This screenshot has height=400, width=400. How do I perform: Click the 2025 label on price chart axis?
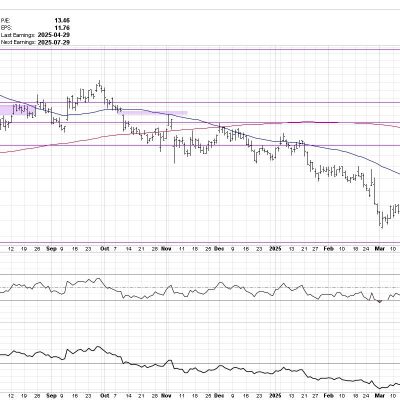pyautogui.click(x=276, y=249)
